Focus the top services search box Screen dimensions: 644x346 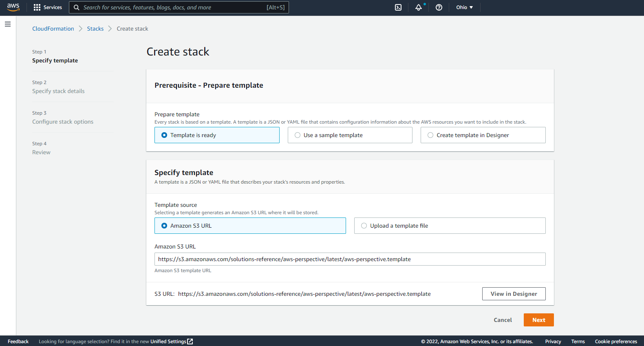point(179,7)
